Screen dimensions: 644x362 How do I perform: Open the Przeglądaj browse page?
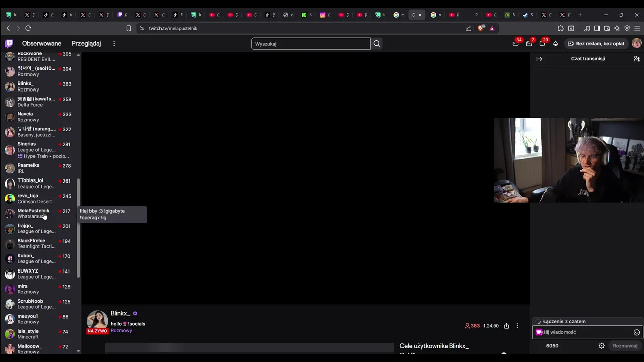(x=86, y=44)
